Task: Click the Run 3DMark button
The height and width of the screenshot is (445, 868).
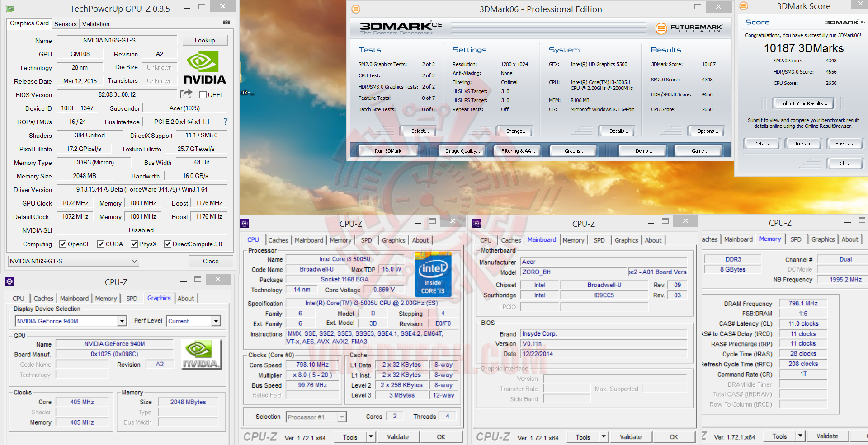Action: pos(388,151)
